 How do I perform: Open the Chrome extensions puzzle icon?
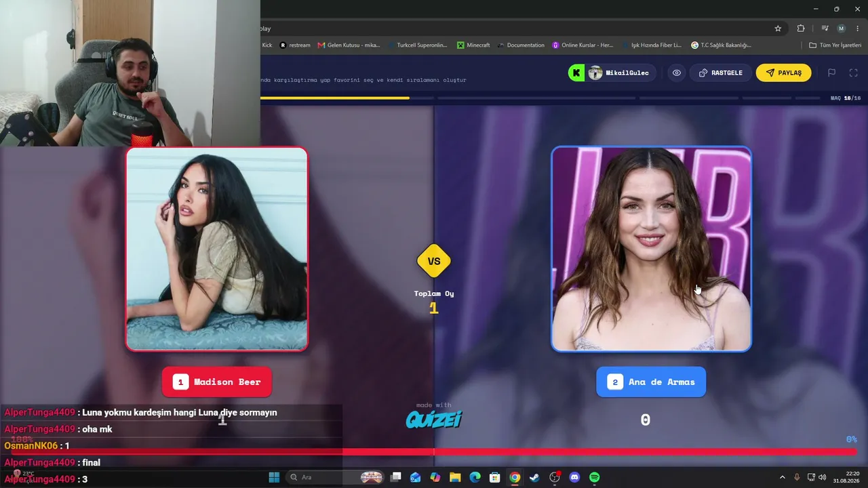(x=801, y=28)
